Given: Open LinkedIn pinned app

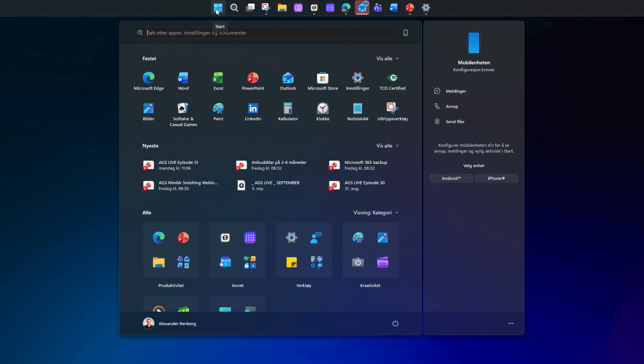Looking at the screenshot, I should click(253, 112).
